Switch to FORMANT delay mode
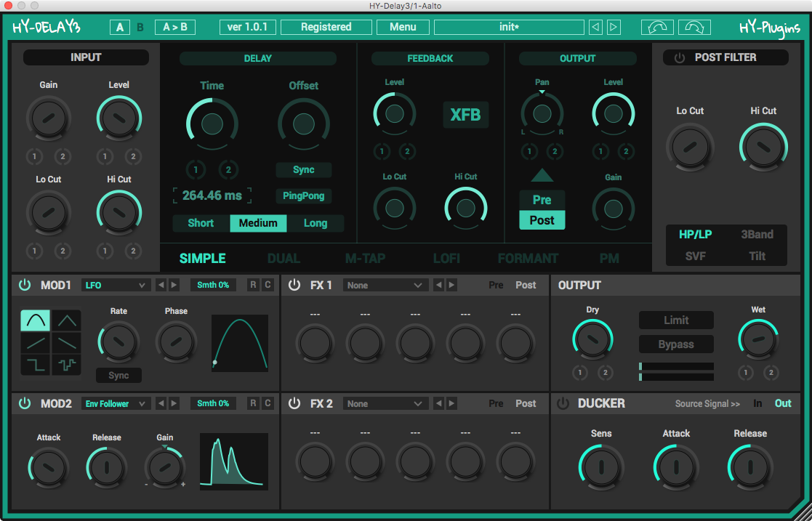The image size is (812, 521). click(x=528, y=259)
